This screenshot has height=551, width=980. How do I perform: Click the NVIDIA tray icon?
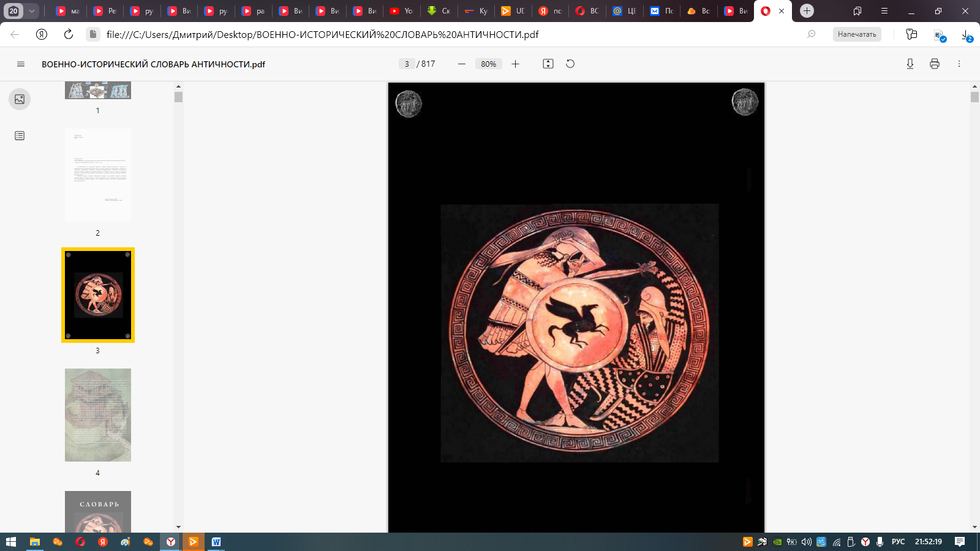point(777,542)
